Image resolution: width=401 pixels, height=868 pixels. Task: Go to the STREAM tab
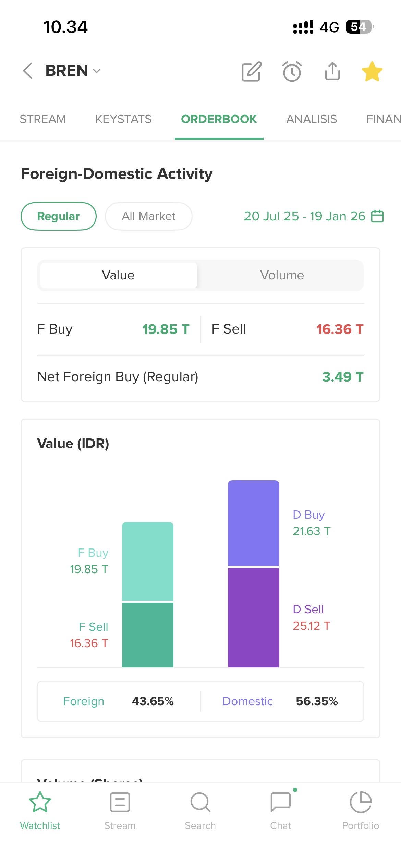point(43,119)
